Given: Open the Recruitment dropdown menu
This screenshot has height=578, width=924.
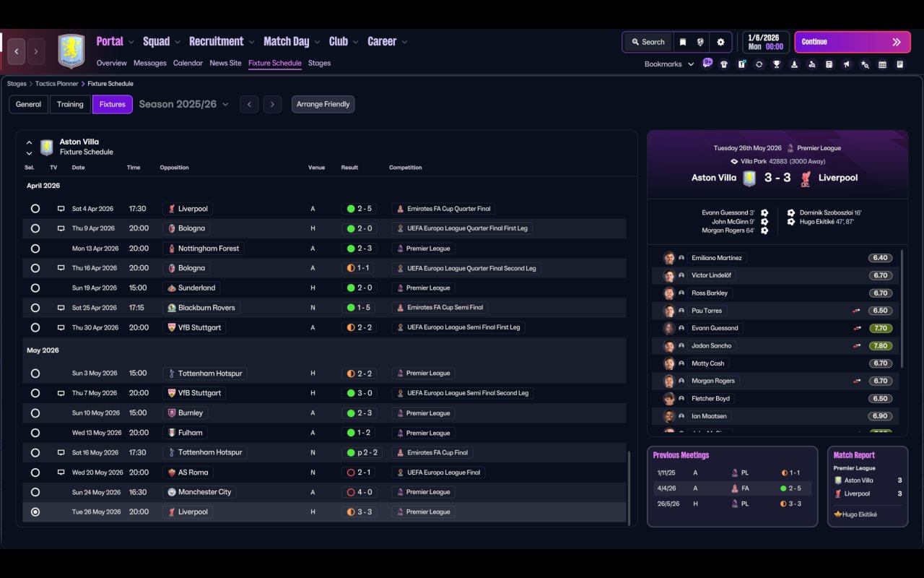Looking at the screenshot, I should [222, 42].
